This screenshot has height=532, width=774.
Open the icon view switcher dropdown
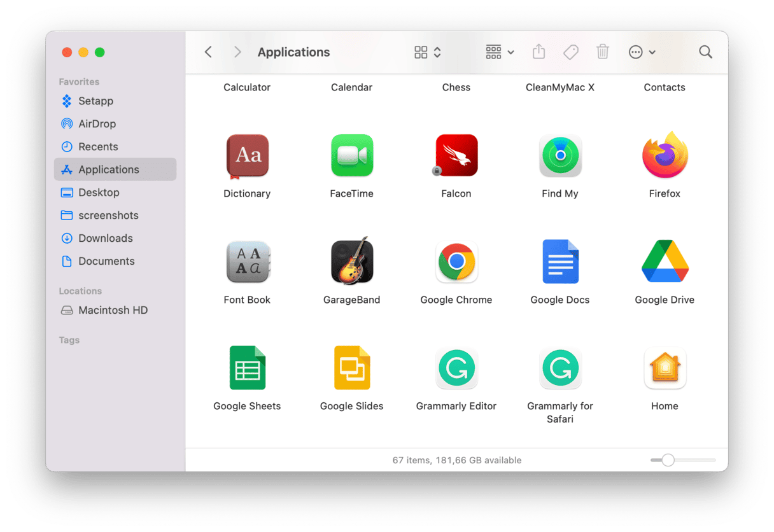click(427, 52)
